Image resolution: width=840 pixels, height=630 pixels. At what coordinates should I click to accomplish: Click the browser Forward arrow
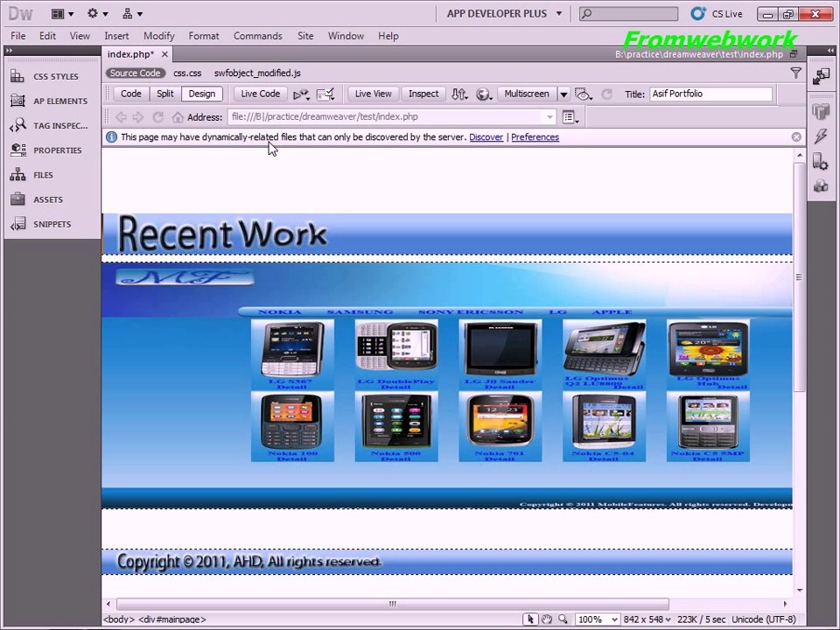(137, 116)
